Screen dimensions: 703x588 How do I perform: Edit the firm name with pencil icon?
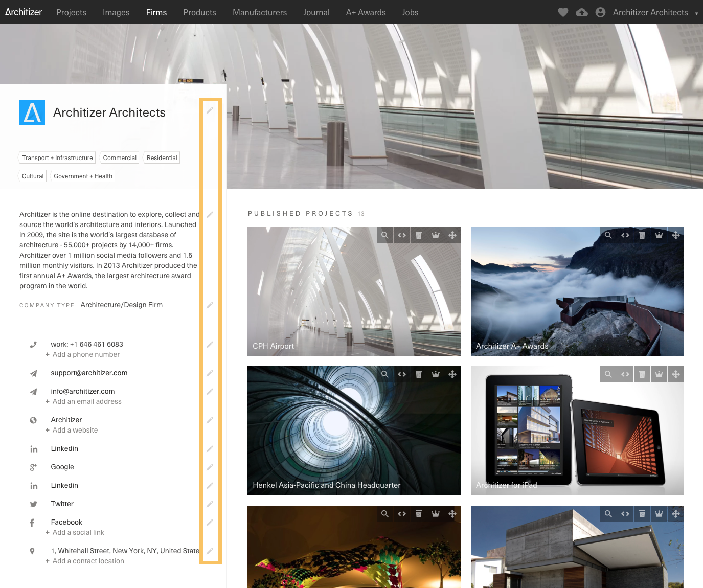[x=210, y=110]
